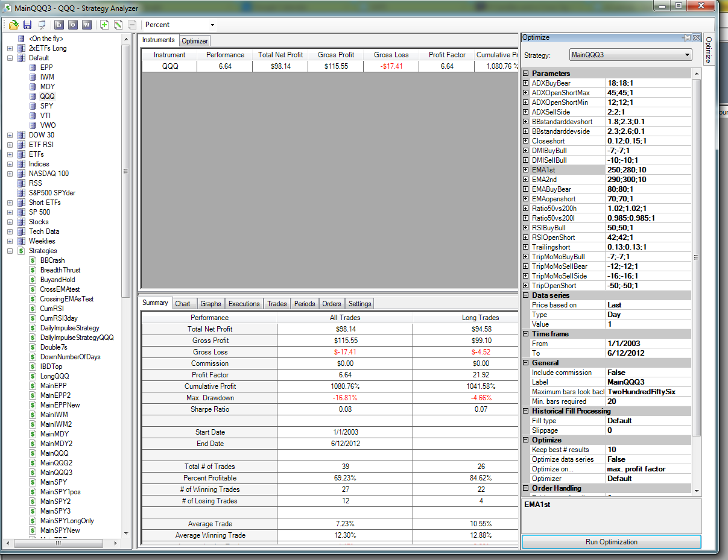Switch to the Optimizer tab

195,41
